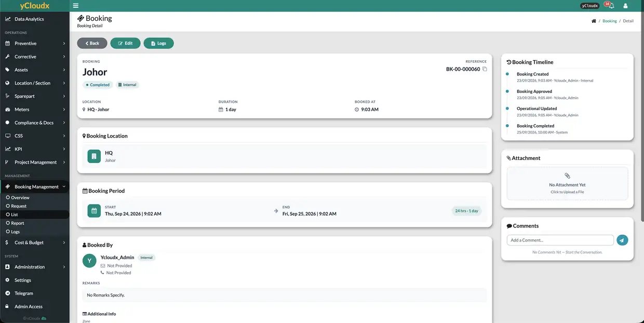The height and width of the screenshot is (323, 644).
Task: Expand the Assets menu chevron
Action: point(64,70)
